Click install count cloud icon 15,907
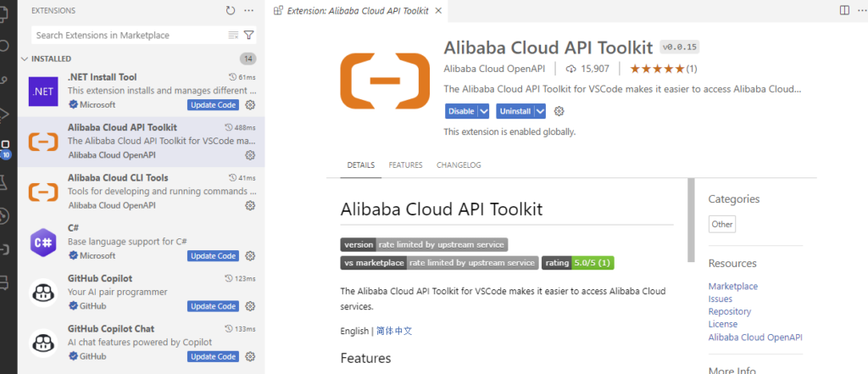868x374 pixels. point(570,70)
